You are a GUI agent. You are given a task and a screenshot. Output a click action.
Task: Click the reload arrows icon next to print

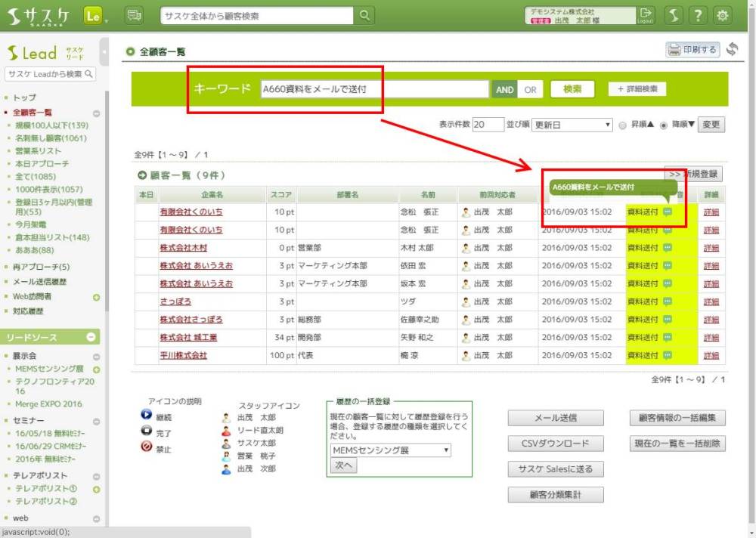[731, 50]
